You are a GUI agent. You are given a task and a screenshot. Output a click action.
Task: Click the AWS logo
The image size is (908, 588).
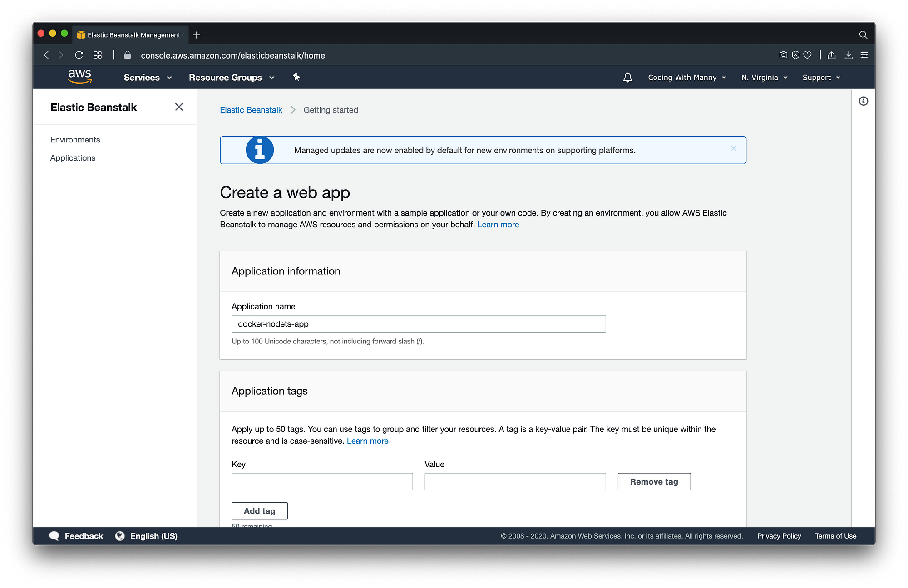[x=80, y=76]
